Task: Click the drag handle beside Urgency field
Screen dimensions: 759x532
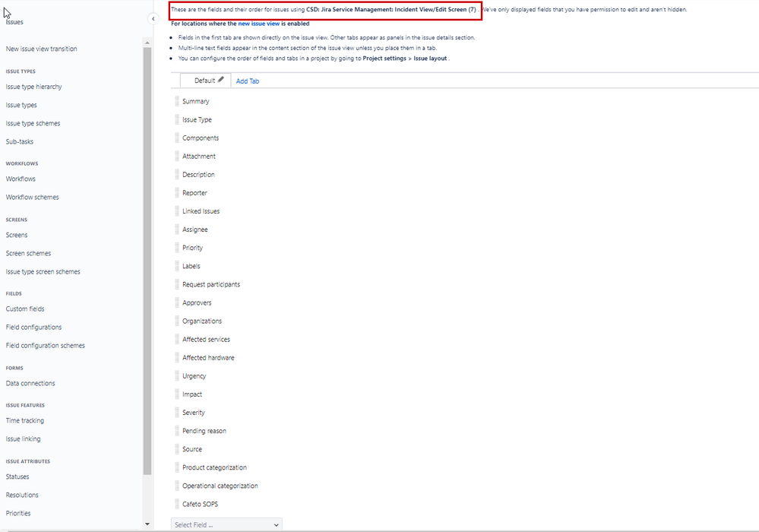Action: 177,376
